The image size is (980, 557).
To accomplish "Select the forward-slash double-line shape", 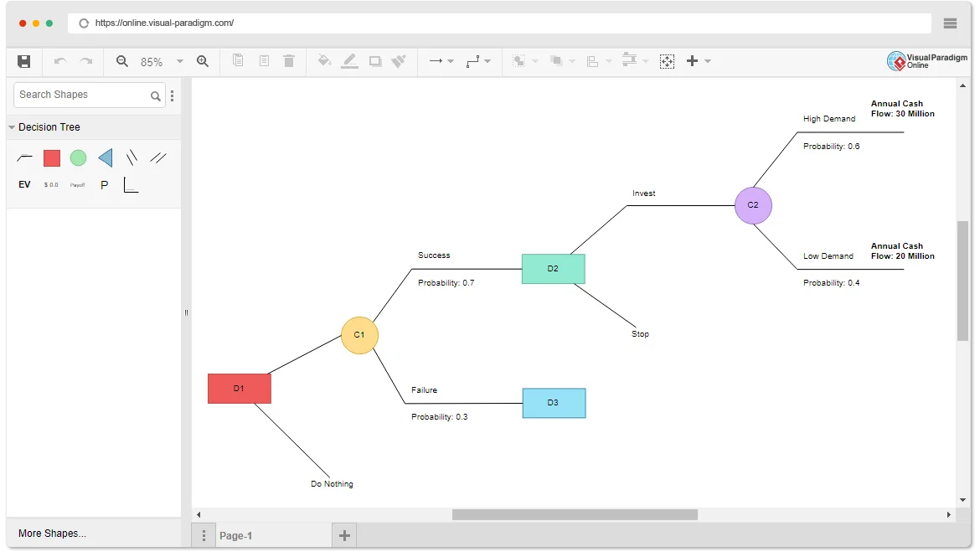I will 158,157.
